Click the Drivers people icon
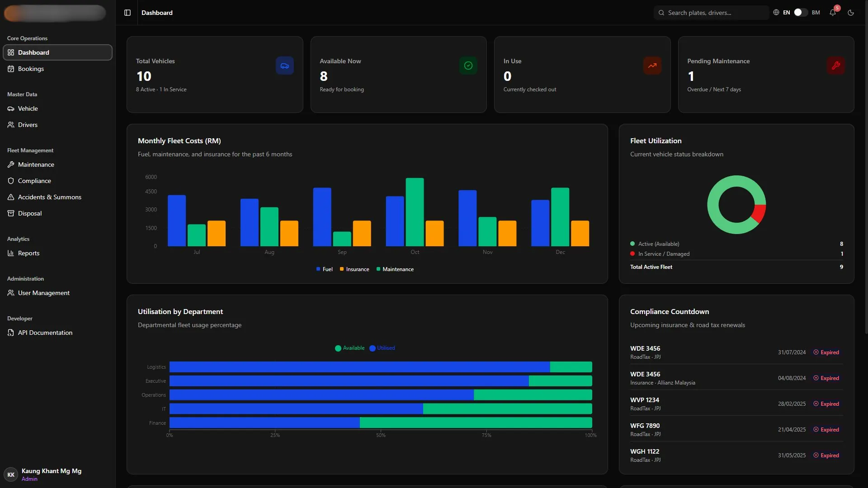This screenshot has height=488, width=868. point(11,125)
